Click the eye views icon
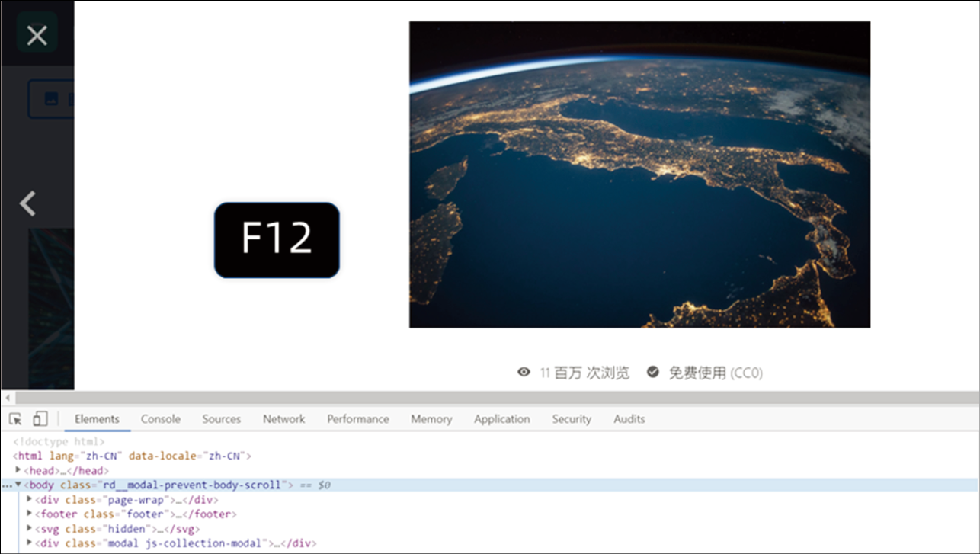 pos(524,373)
